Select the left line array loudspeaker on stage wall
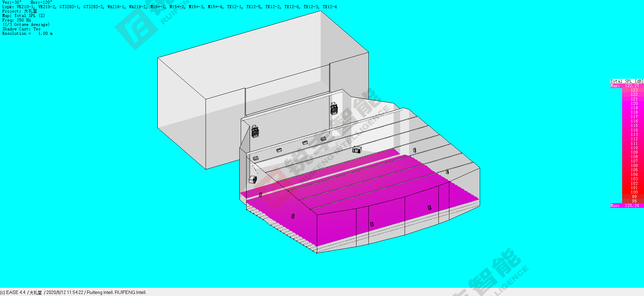The image size is (644, 296). coord(255,131)
